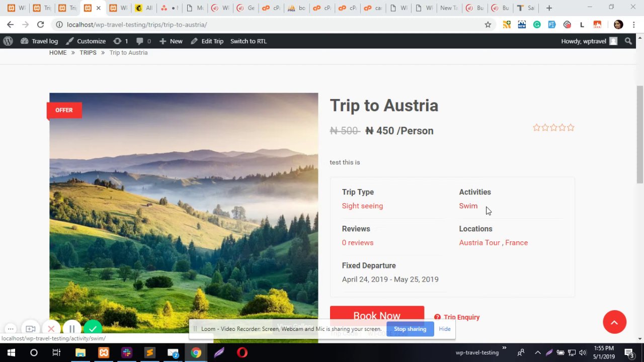Screen dimensions: 644x362
Task: Finish the Loom recording with the green check
Action: tap(93, 329)
